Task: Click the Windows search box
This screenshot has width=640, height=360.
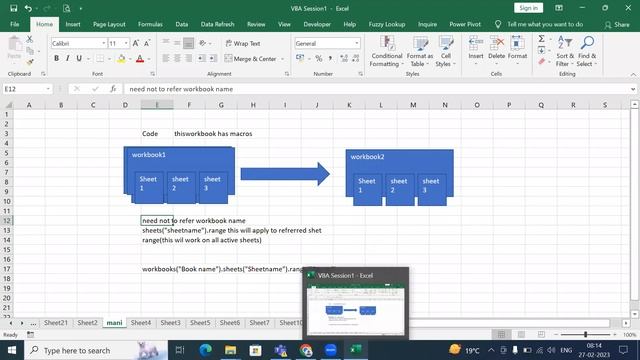Action: pos(96,350)
